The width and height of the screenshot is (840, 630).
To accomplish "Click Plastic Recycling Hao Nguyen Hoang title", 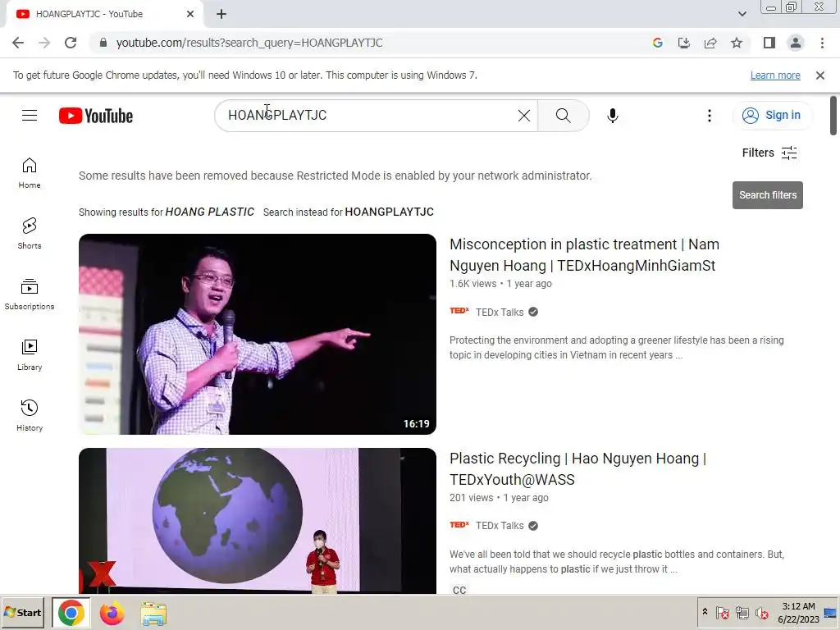I will [x=577, y=468].
